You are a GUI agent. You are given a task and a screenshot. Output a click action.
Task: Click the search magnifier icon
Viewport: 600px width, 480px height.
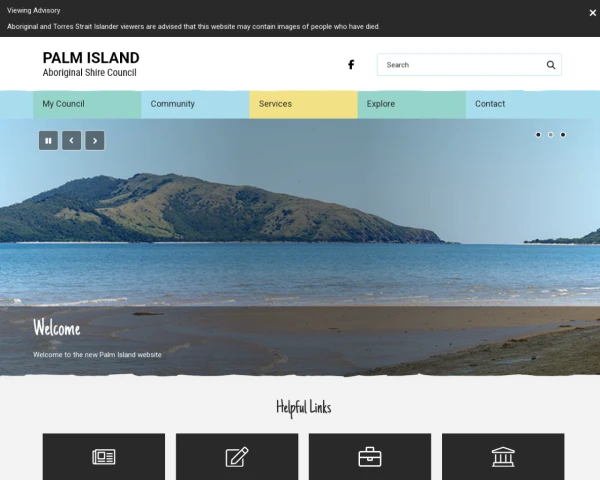[550, 65]
